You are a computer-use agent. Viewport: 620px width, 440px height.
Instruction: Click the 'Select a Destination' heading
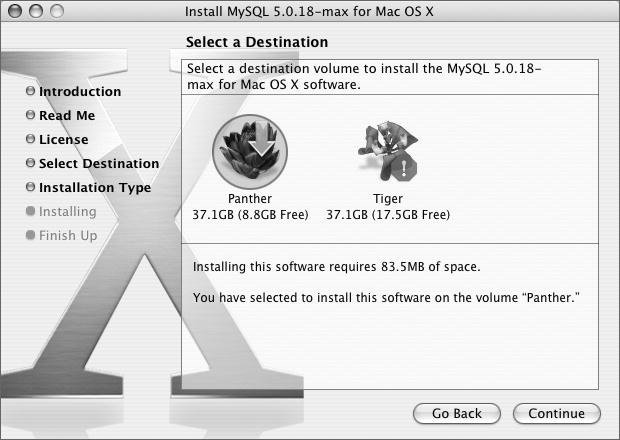257,42
